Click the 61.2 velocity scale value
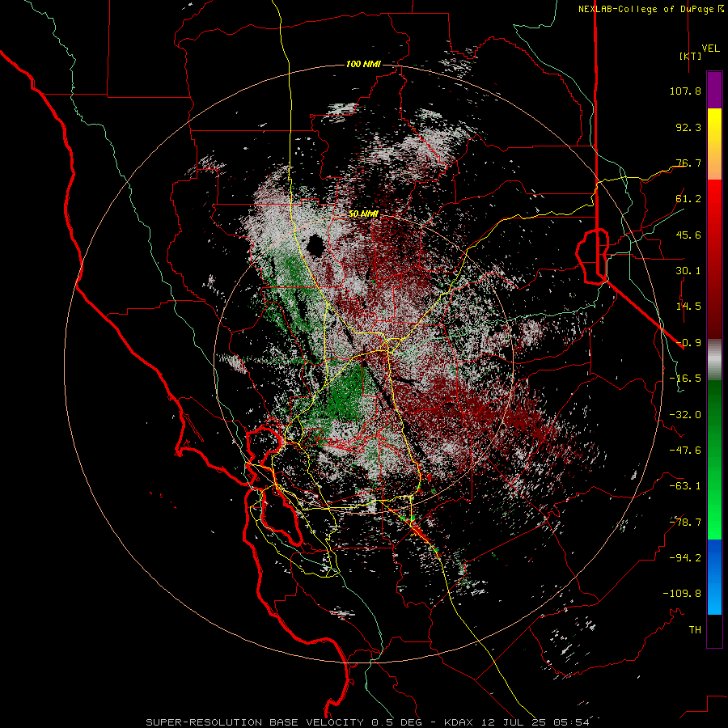This screenshot has width=728, height=728. coord(688,199)
